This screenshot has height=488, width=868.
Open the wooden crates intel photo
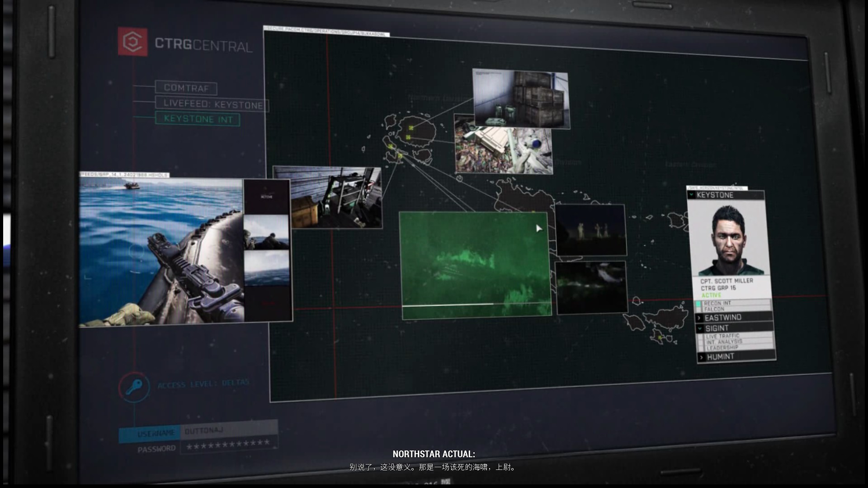point(521,99)
